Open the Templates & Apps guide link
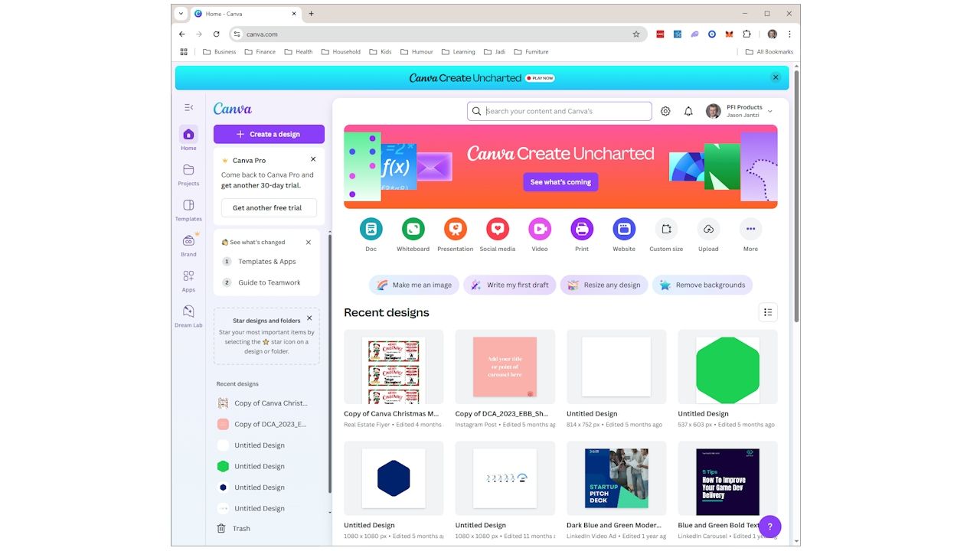This screenshot has width=980, height=551. pyautogui.click(x=266, y=262)
